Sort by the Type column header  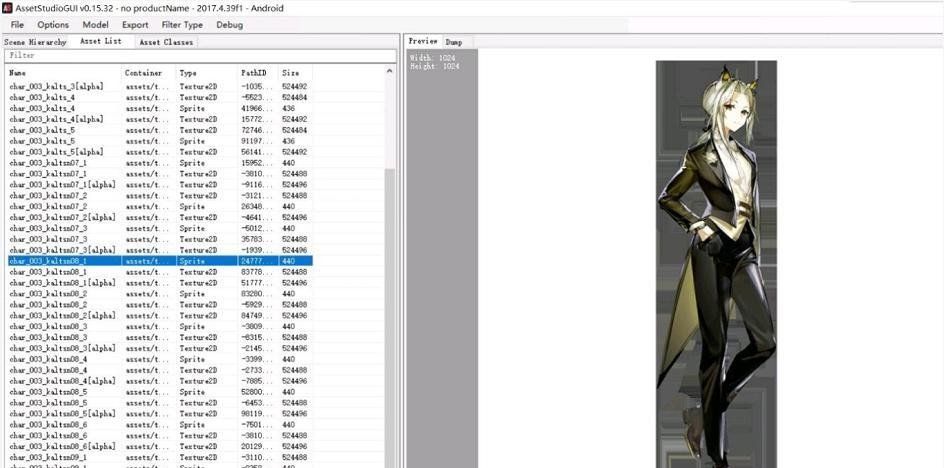click(x=206, y=73)
